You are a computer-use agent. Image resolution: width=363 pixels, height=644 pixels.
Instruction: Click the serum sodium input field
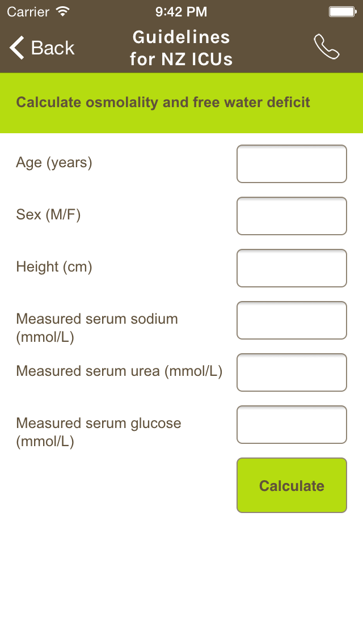(292, 320)
